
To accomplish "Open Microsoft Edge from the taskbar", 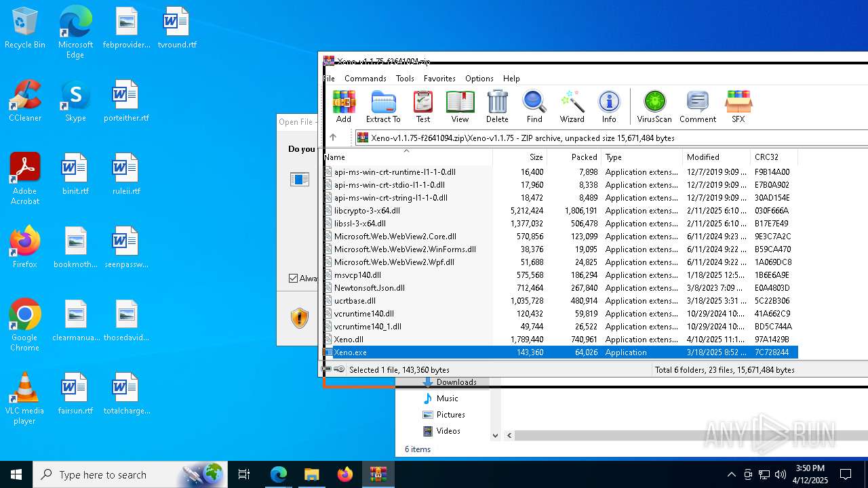I will pos(279,474).
